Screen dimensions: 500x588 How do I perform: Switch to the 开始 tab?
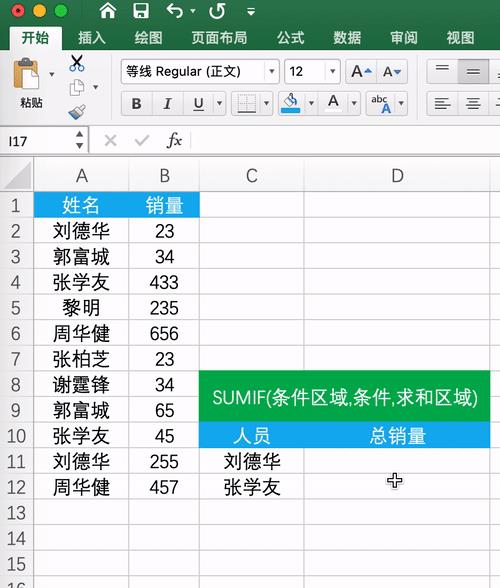35,38
